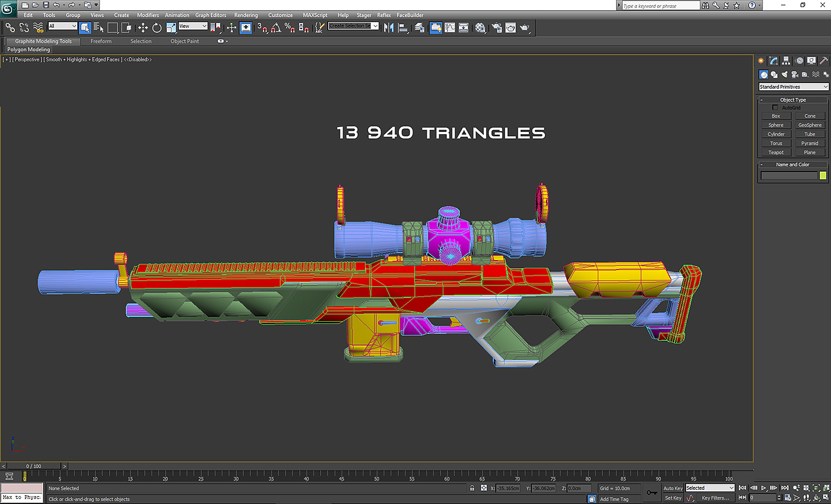Toggle the Angle Snap icon
This screenshot has height=504, width=831.
tap(276, 27)
